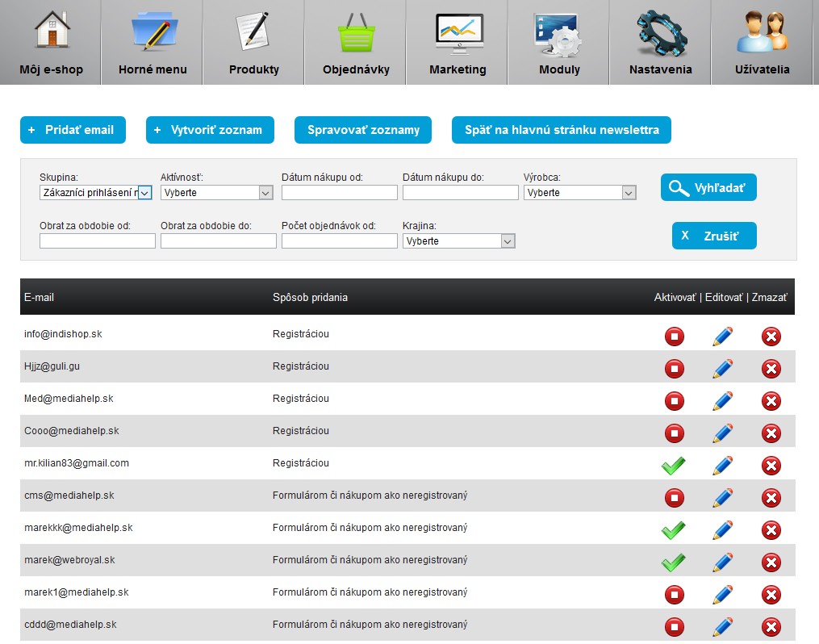Viewport: 819px width, 644px height.
Task: Activate info@indishop.sk via red stop icon
Action: tap(674, 337)
